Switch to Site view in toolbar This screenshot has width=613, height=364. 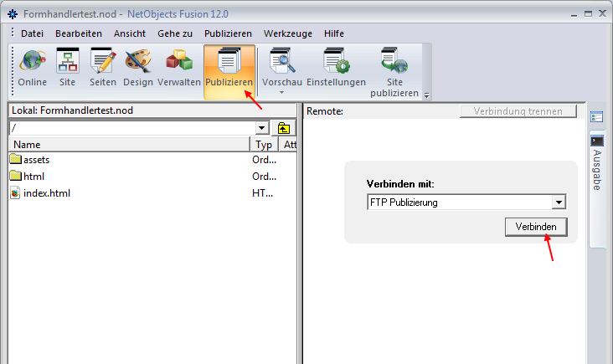[67, 68]
